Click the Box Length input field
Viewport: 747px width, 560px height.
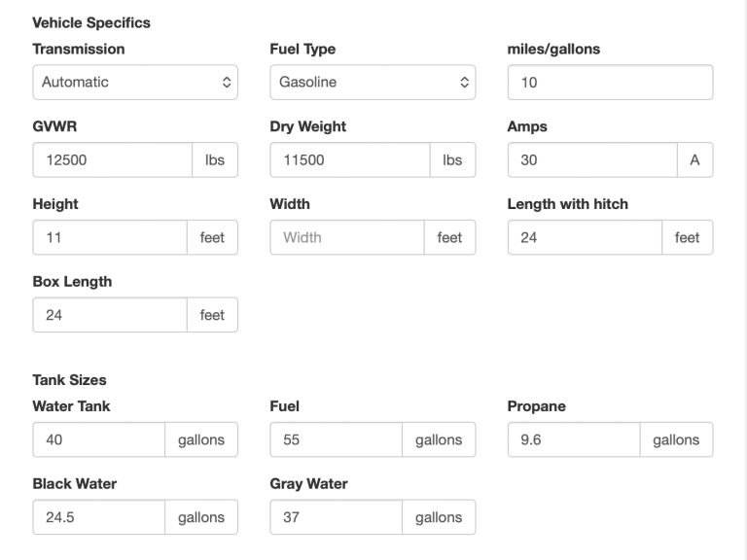coord(109,315)
